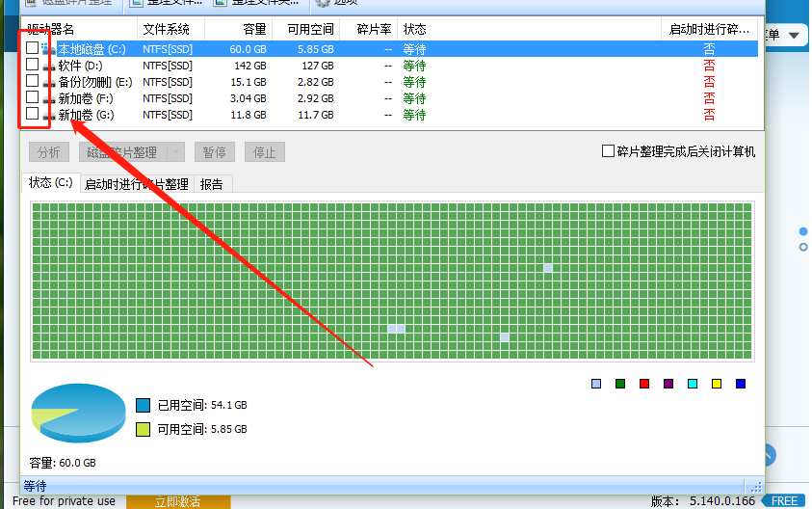
Task: Click the dark blue legend swatch
Action: point(741,384)
